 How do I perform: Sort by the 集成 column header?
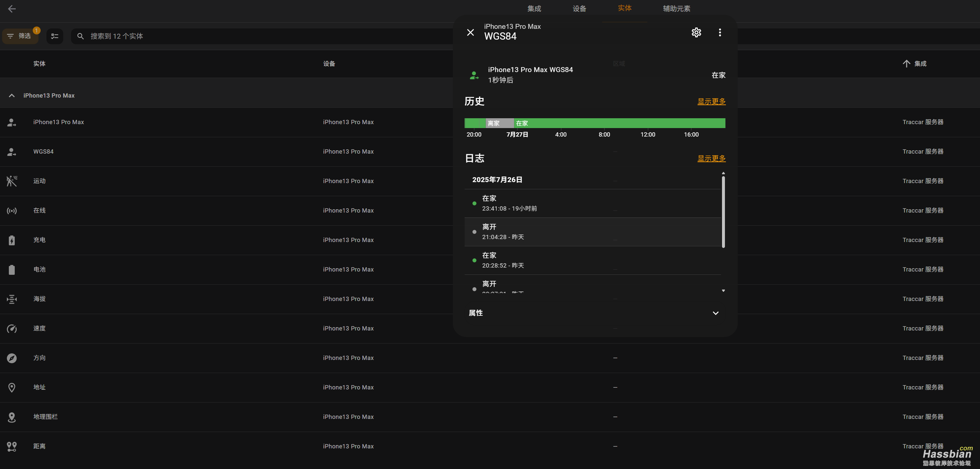click(920, 64)
